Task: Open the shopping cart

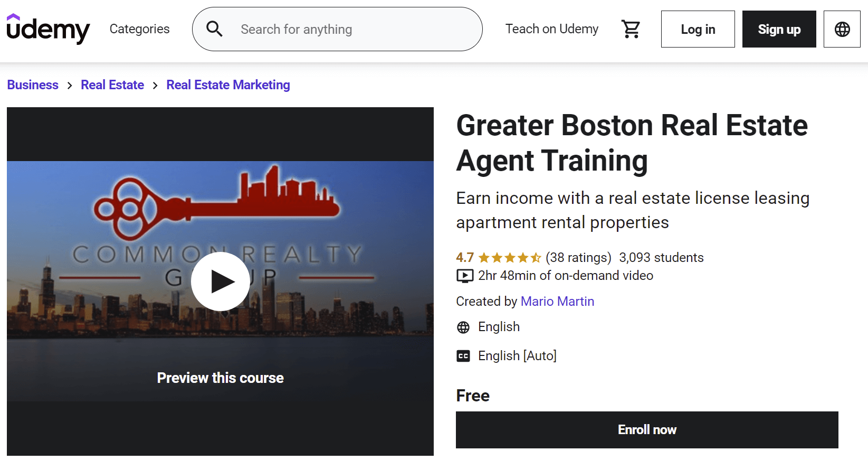Action: pyautogui.click(x=631, y=29)
